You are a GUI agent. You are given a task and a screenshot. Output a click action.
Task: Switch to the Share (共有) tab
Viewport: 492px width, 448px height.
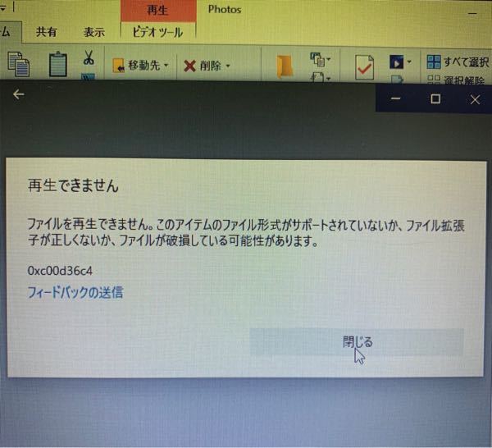click(x=47, y=32)
